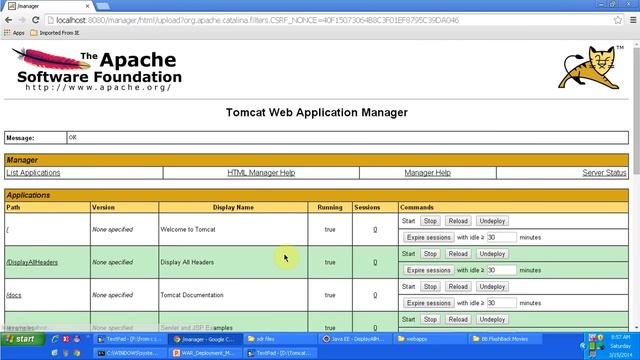The width and height of the screenshot is (640, 360).
Task: Expand hidden system tray icons arrow
Action: pyautogui.click(x=582, y=346)
